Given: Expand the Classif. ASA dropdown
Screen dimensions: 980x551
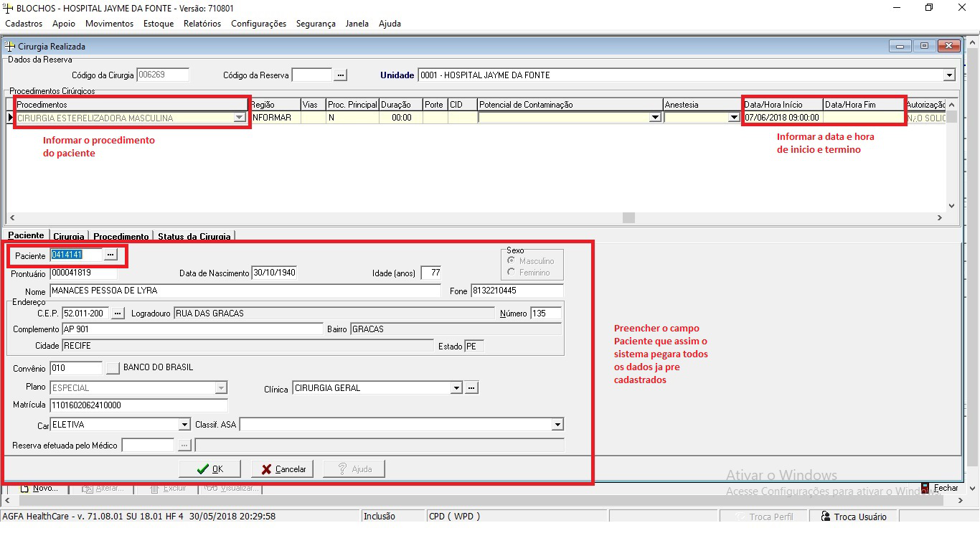Looking at the screenshot, I should pos(557,425).
